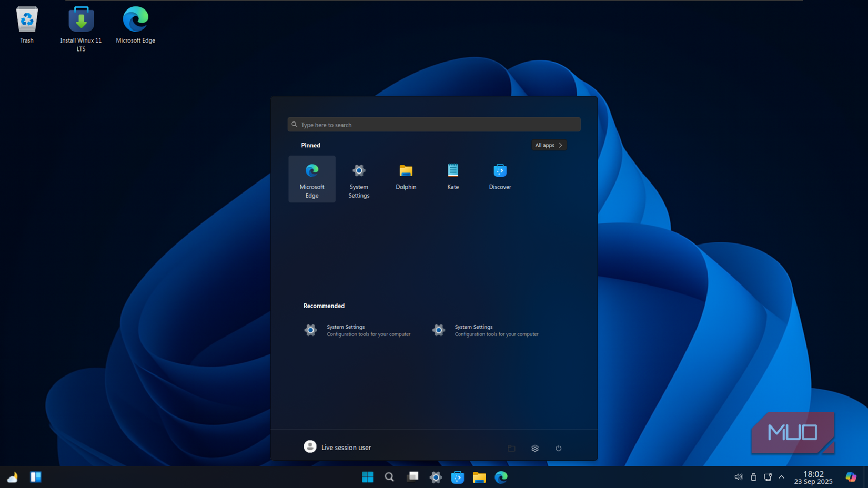Viewport: 868px width, 488px height.
Task: Click the clock showing 18:02 in the tray
Action: (x=813, y=477)
